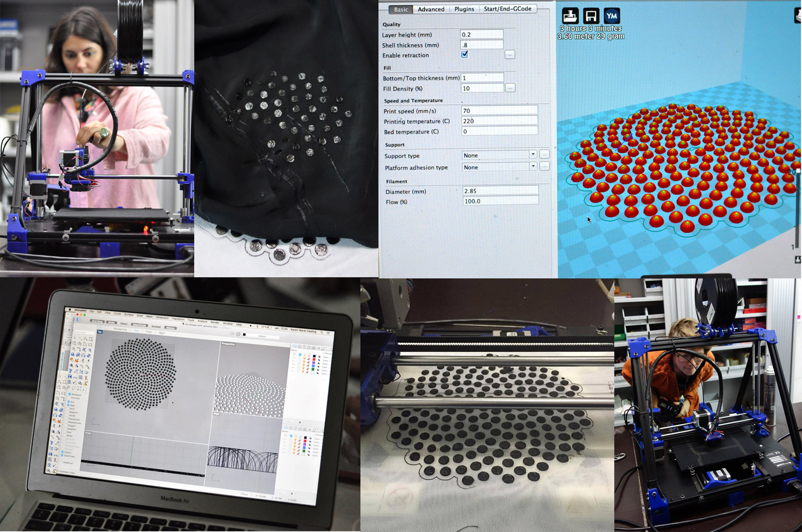Screen dimensions: 802x532
Task: Open Fill Density extra settings button
Action: click(510, 88)
